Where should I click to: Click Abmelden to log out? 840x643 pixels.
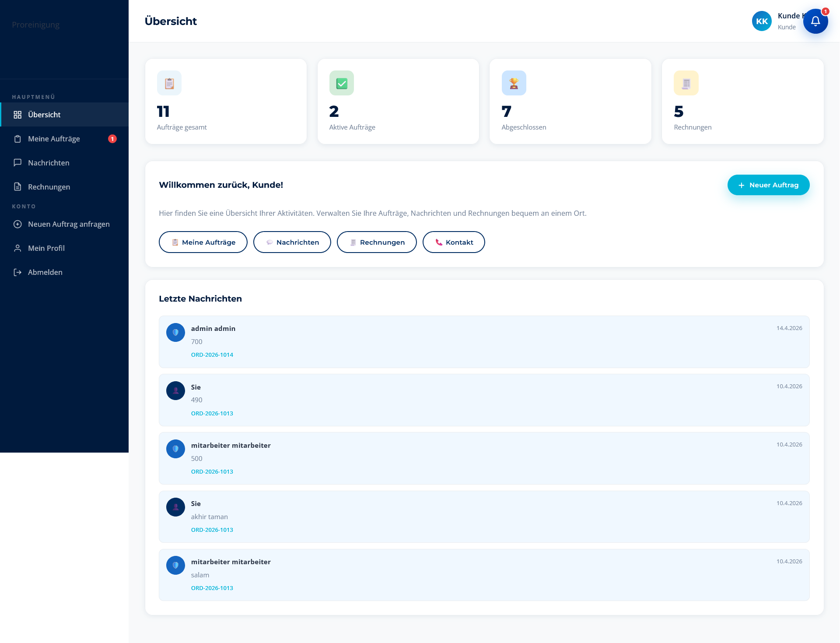(x=64, y=272)
